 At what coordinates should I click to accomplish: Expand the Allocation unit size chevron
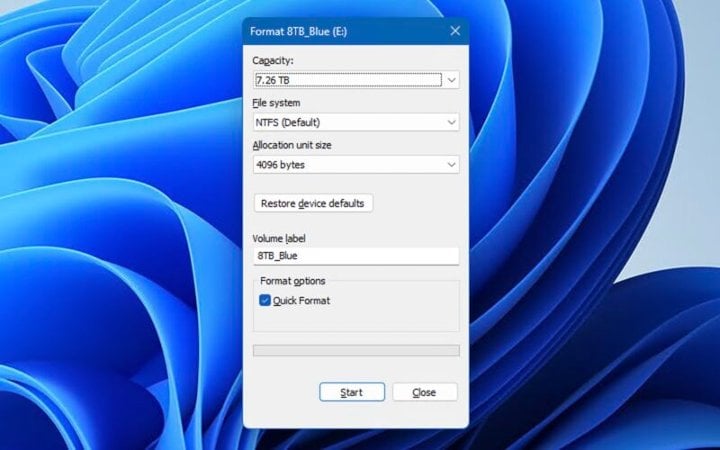click(x=451, y=164)
